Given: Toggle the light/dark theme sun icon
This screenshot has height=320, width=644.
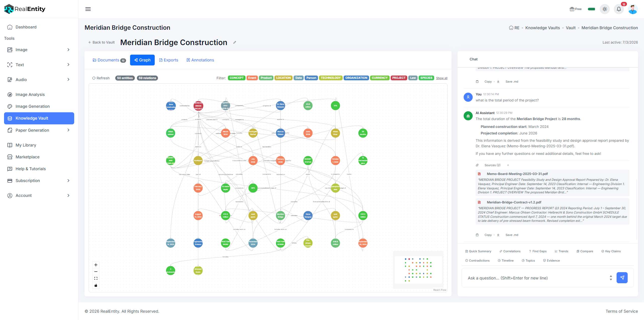Looking at the screenshot, I should (605, 9).
